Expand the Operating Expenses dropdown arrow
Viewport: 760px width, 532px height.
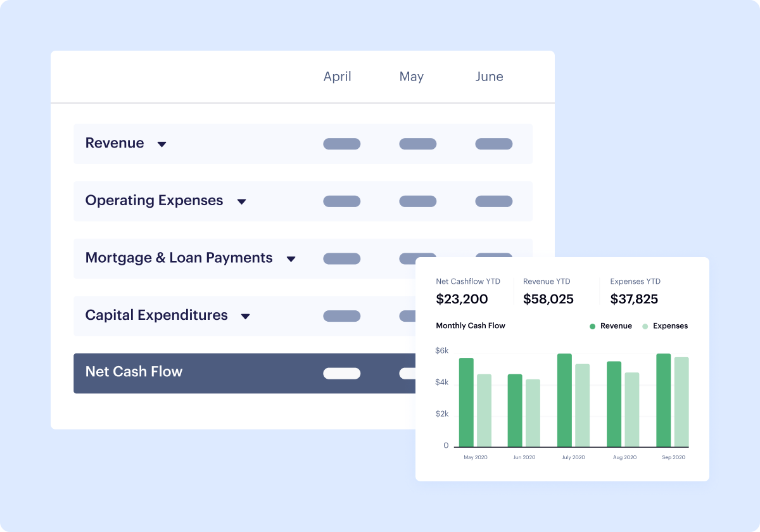click(x=241, y=202)
